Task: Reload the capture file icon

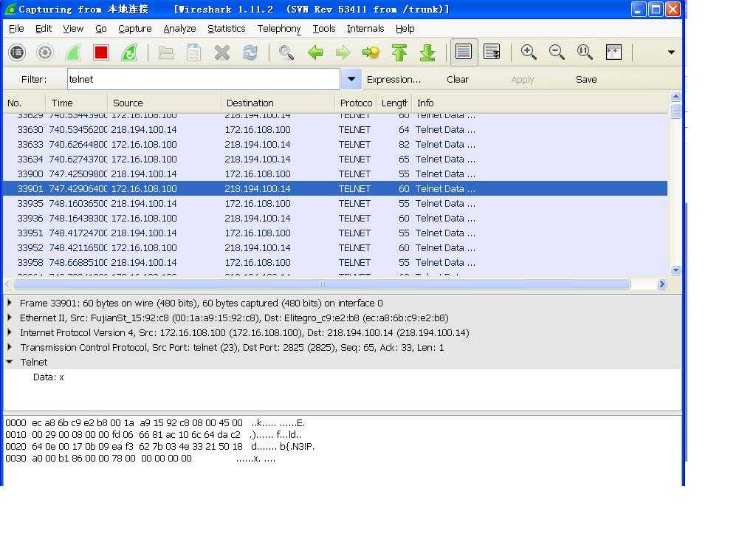Action: point(250,52)
